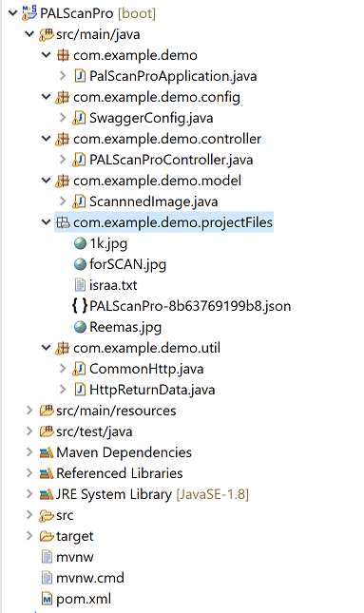The image size is (364, 613).
Task: Expand SwaggerConfig.java members
Action: (63, 118)
